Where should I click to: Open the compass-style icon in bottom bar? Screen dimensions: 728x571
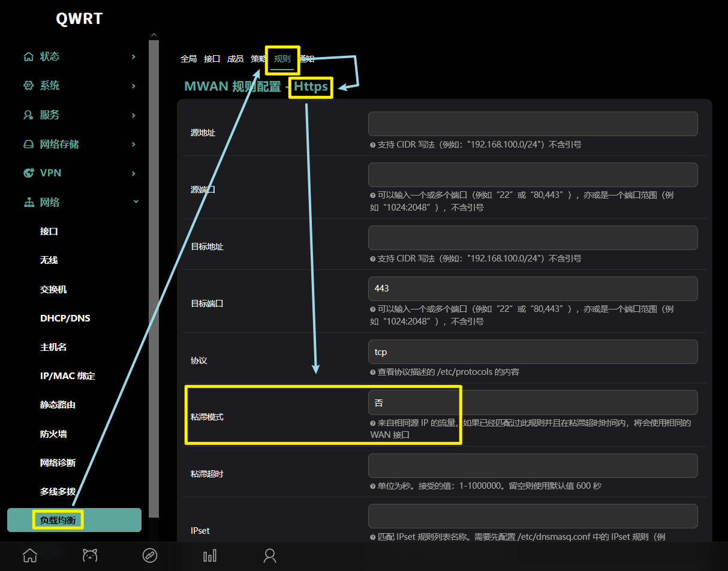pyautogui.click(x=150, y=555)
